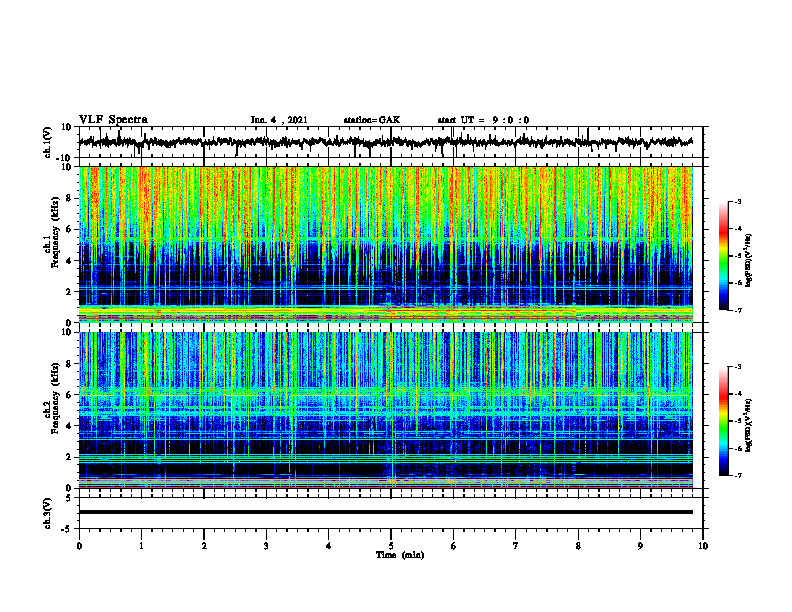
Task: Click time axis tick label "2"
Action: [x=204, y=546]
